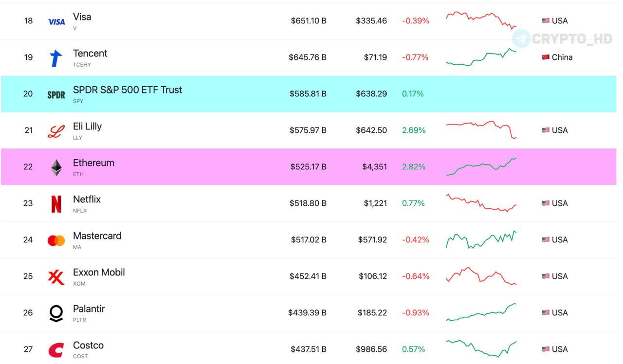Open the Visa company page link
Screen dimensions: 623x364
pyautogui.click(x=82, y=17)
